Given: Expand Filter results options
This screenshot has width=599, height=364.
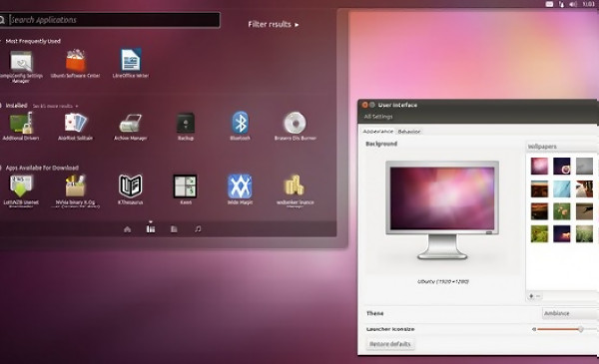Looking at the screenshot, I should point(274,24).
